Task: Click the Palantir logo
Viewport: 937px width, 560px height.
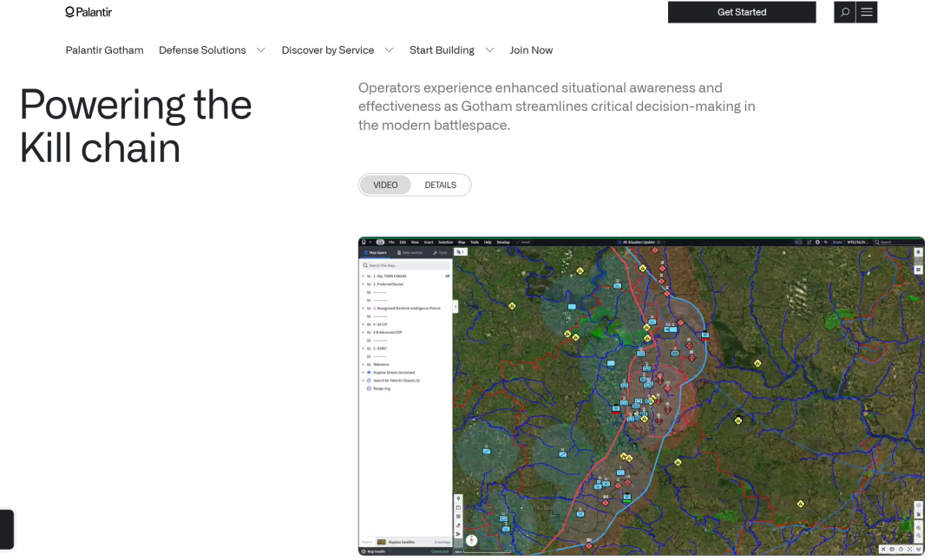Action: (88, 12)
